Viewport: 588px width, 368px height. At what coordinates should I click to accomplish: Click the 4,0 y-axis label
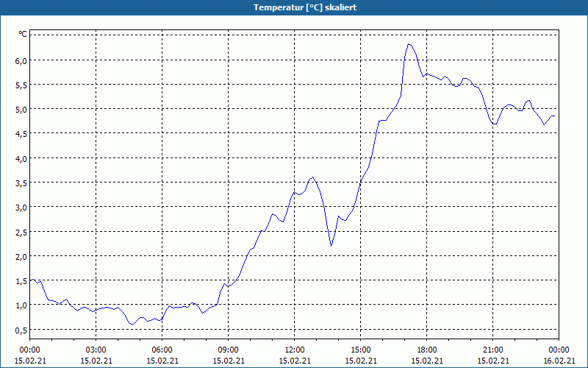21,158
